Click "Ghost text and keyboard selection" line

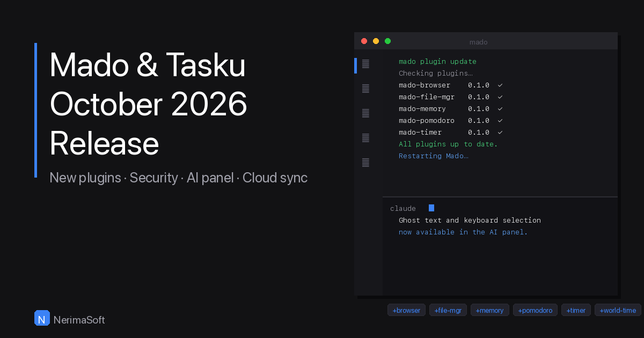470,221
